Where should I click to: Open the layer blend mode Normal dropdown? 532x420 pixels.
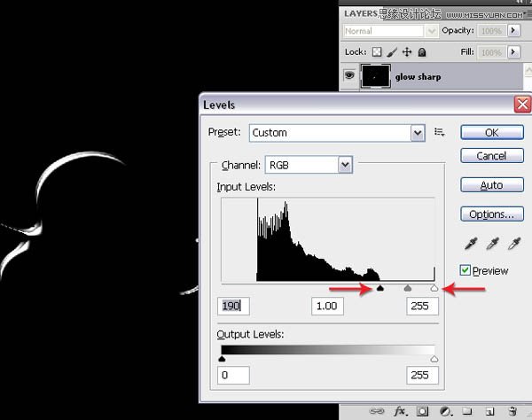point(390,31)
